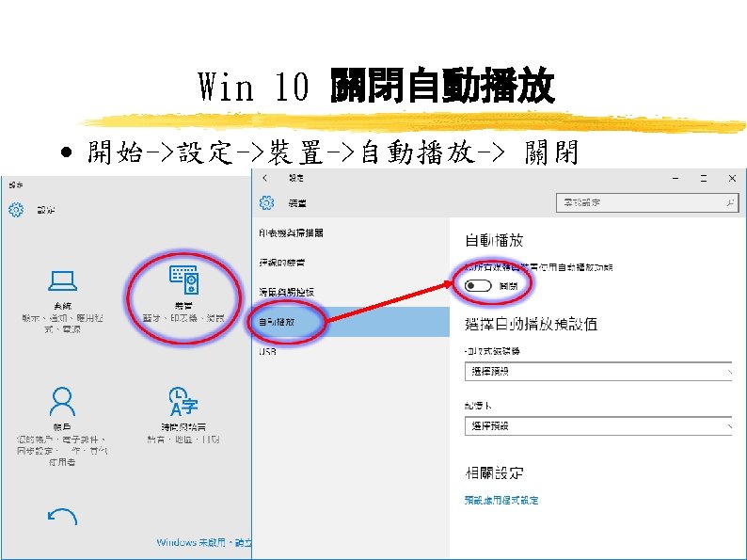Minimize the Devices settings window
The height and width of the screenshot is (560, 747).
[675, 178]
